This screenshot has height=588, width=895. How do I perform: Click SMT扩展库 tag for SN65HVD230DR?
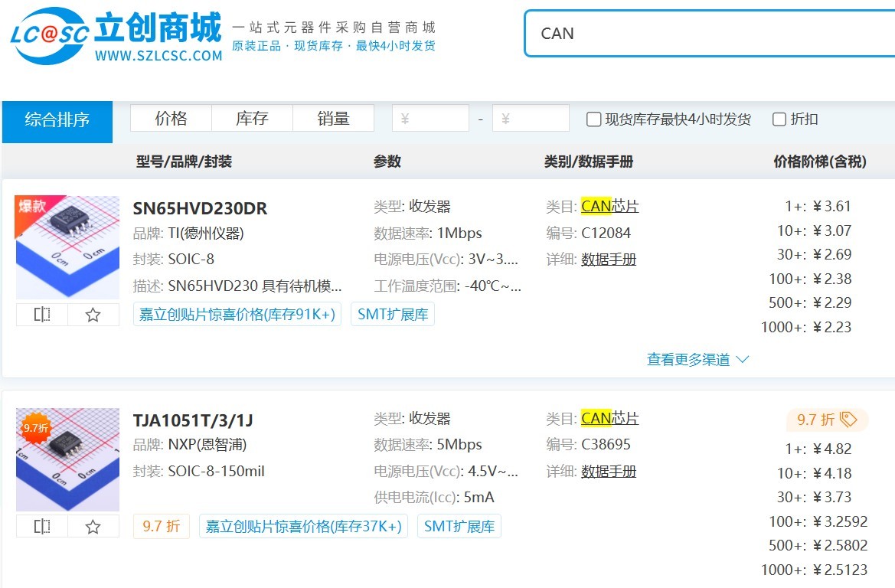(x=393, y=315)
